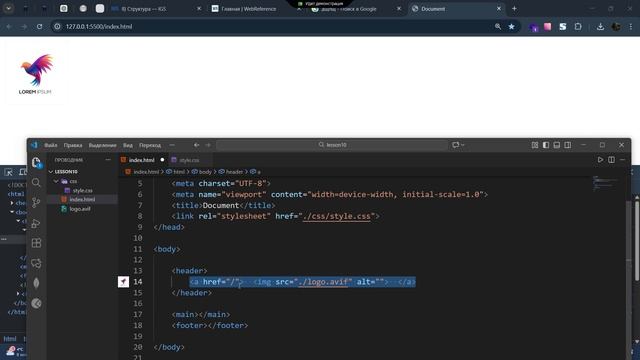Viewport: 640px width, 360px height.
Task: Switch to the style.css editor tab
Action: tap(189, 160)
